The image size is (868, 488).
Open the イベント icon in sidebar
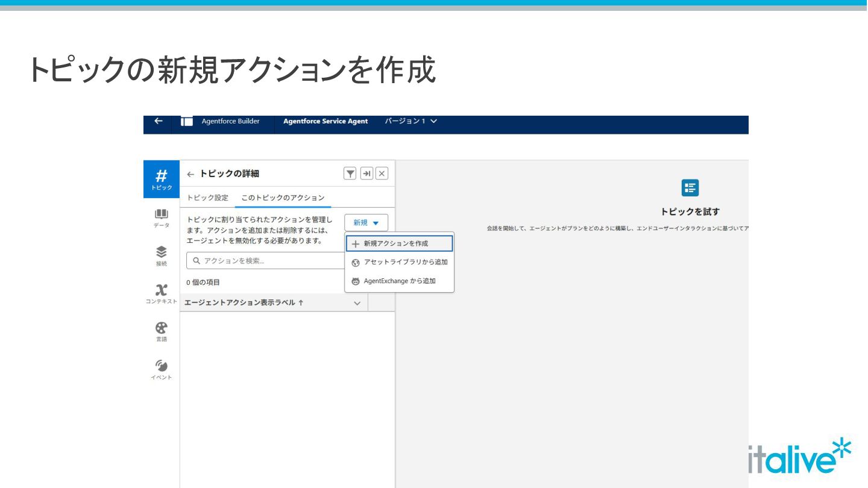click(x=161, y=369)
